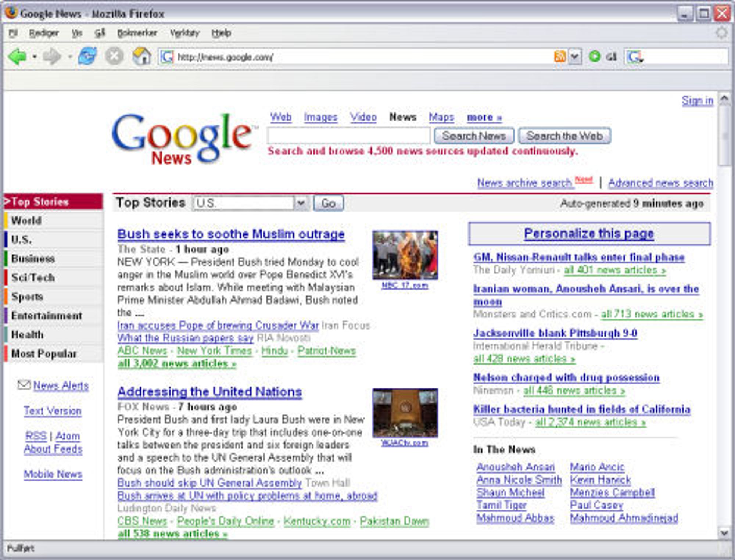Click the Forward arrow button

pos(51,57)
